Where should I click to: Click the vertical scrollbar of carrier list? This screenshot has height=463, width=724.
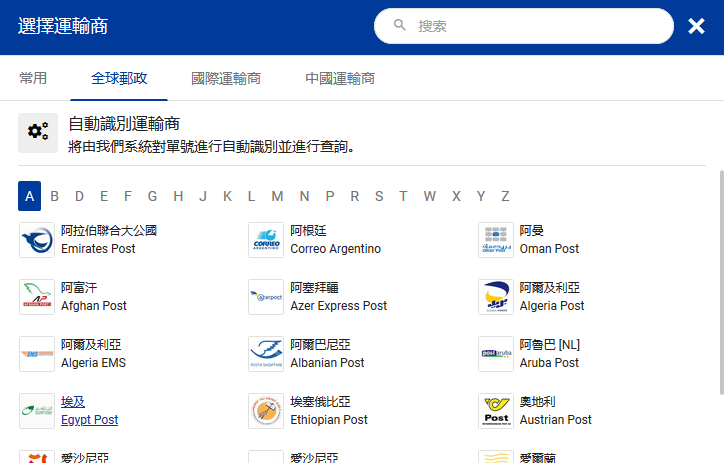click(722, 283)
